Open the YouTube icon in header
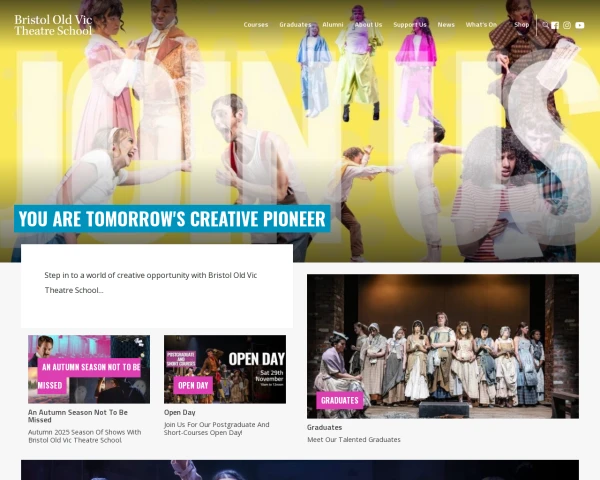Viewport: 600px width, 480px height. 580,25
